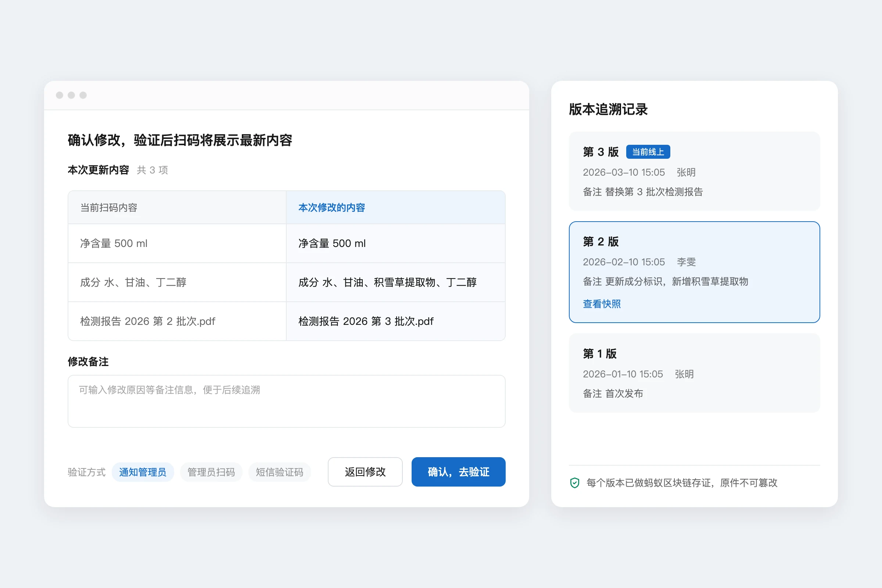Select 管理员扫码 verification method

pyautogui.click(x=211, y=472)
